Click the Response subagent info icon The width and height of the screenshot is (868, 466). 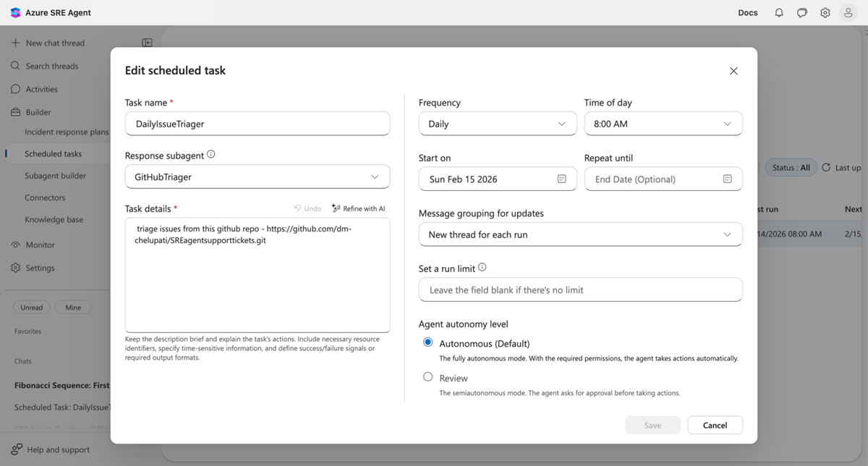(x=211, y=154)
